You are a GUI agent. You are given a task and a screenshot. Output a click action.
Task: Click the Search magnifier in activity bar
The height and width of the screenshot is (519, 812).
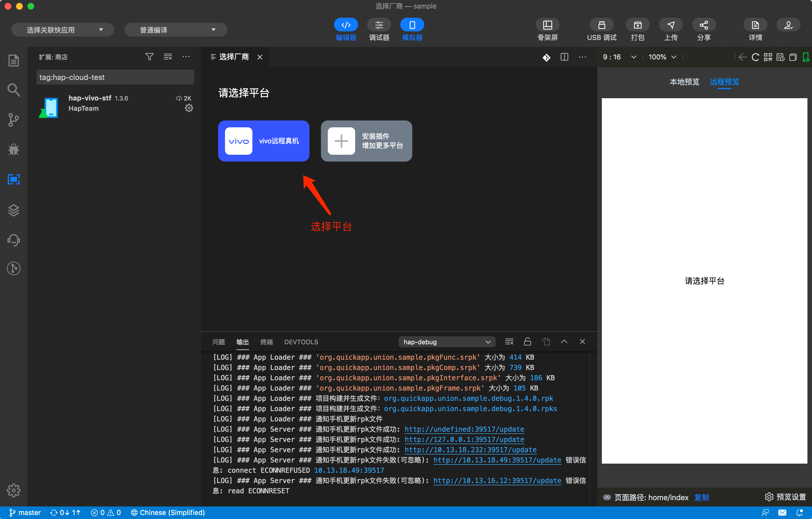pos(13,90)
